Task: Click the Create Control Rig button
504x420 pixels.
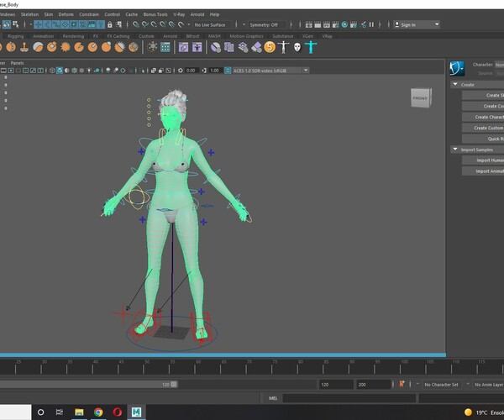Action: [483, 106]
